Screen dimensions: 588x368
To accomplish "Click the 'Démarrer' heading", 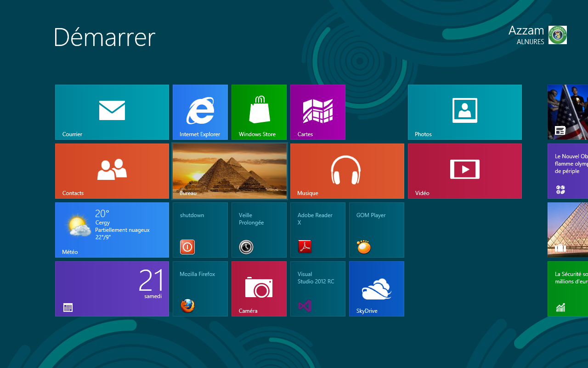I will click(x=105, y=37).
